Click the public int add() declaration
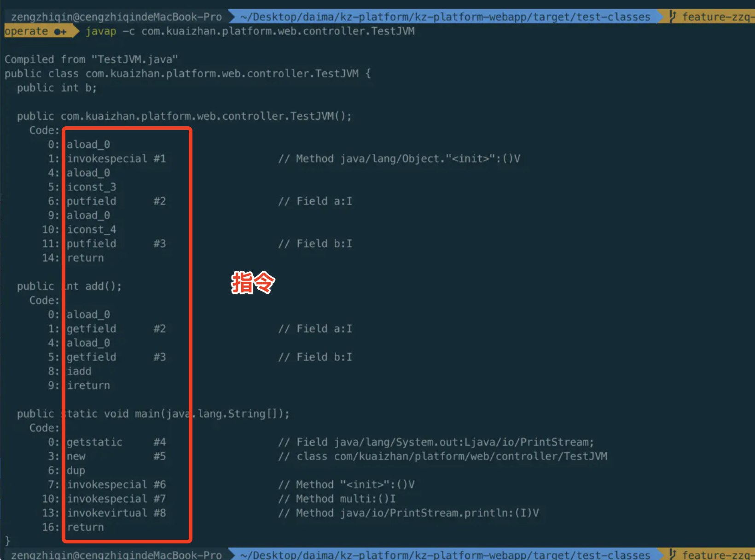This screenshot has width=755, height=560. 70,286
